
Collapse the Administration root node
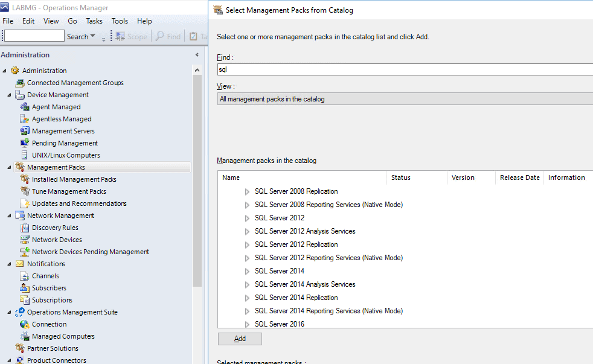pos(5,71)
